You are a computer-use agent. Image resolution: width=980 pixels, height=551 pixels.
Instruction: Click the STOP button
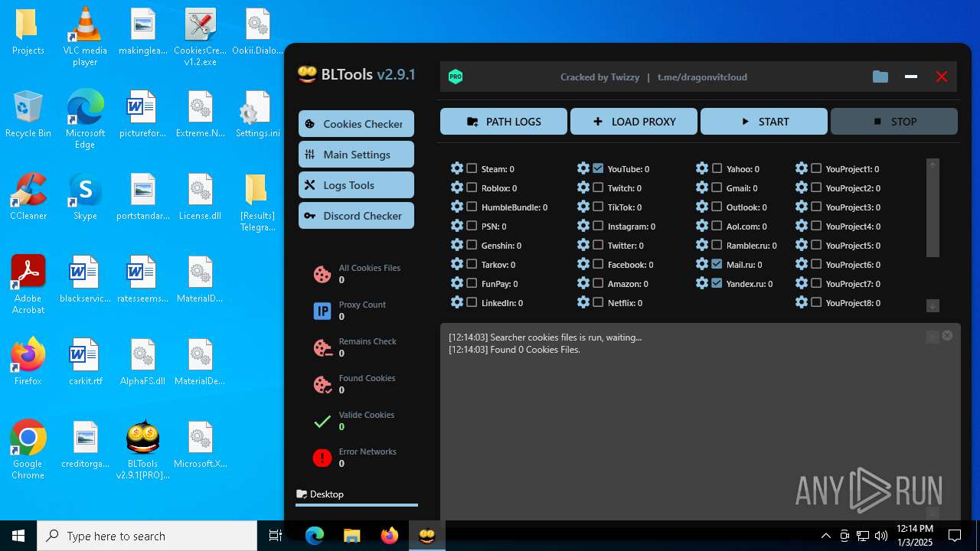coord(894,121)
